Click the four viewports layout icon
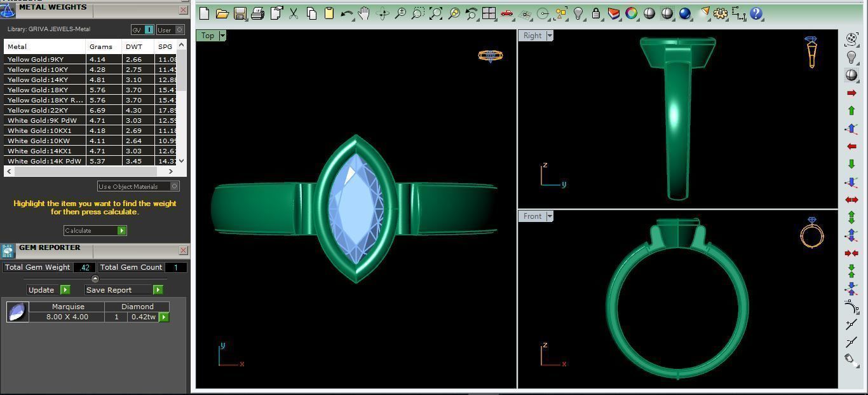This screenshot has width=868, height=395. pos(489,13)
